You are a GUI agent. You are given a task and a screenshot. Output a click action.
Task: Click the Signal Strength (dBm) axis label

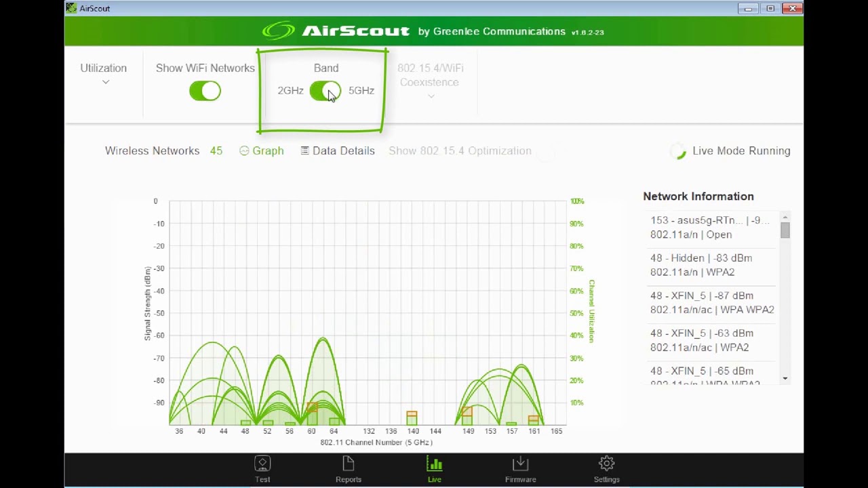point(147,303)
